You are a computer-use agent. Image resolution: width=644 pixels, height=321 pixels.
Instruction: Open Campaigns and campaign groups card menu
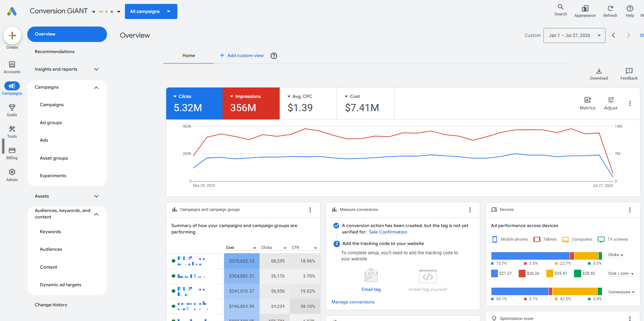(310, 210)
